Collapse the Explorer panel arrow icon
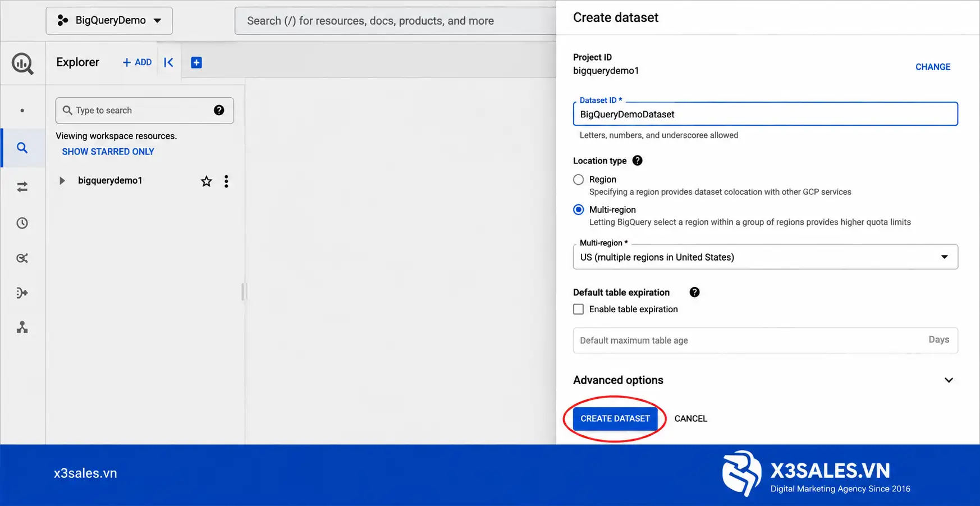The height and width of the screenshot is (506, 980). (168, 62)
